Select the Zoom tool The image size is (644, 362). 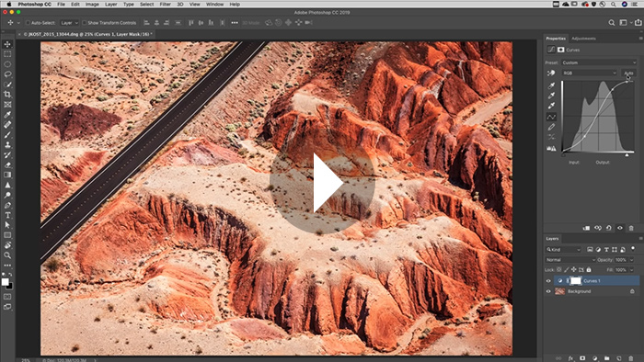(x=7, y=255)
